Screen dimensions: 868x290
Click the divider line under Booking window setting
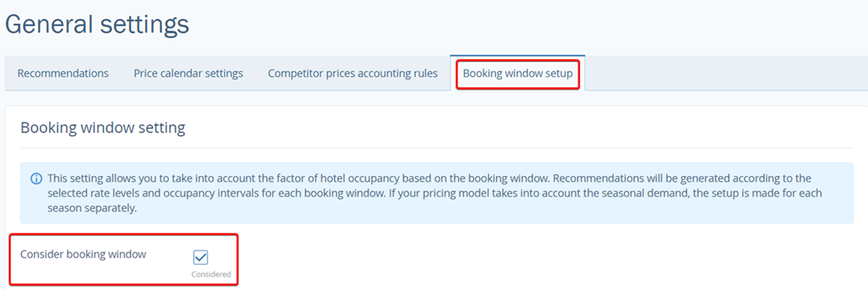click(437, 148)
